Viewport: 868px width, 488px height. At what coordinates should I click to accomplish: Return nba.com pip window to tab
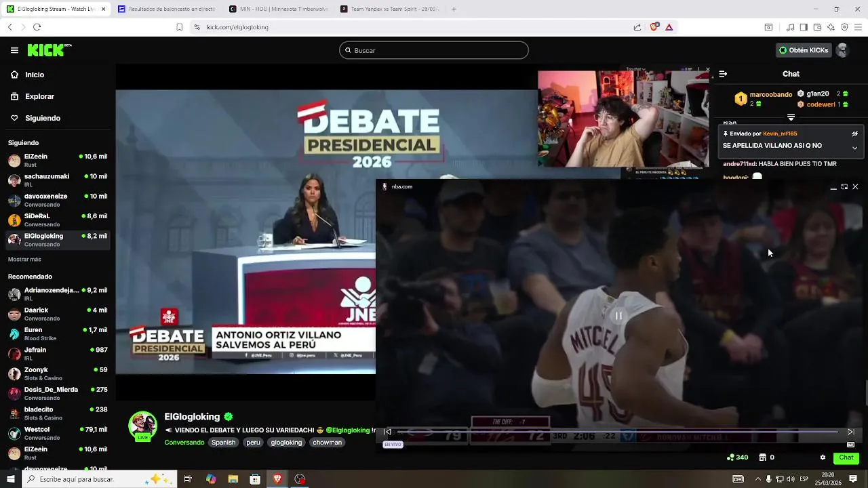pos(844,186)
